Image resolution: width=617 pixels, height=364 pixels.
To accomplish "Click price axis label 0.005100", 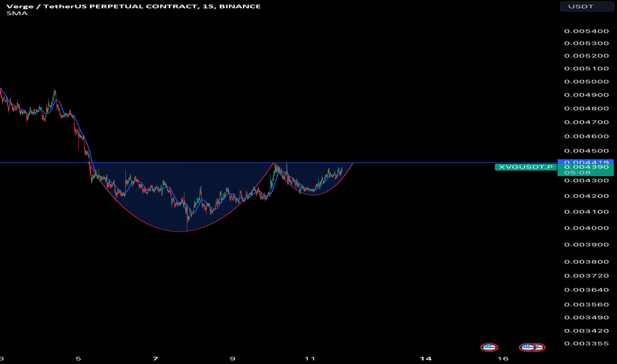I will pos(587,68).
